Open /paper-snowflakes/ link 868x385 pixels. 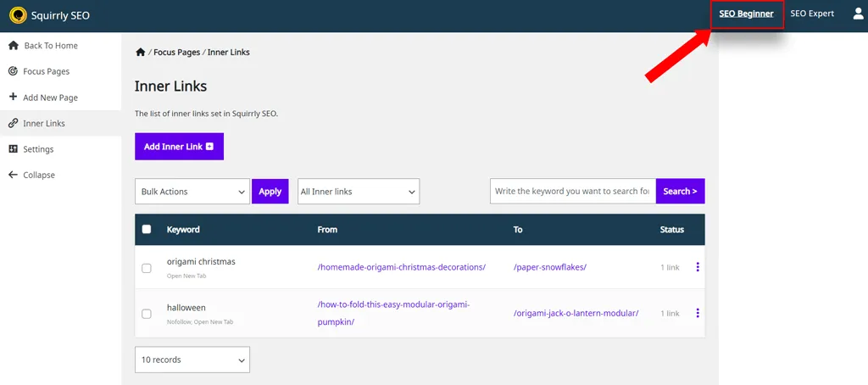pos(549,267)
